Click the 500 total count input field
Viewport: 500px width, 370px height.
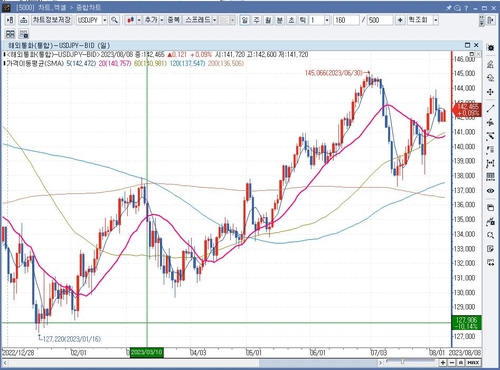click(x=380, y=20)
